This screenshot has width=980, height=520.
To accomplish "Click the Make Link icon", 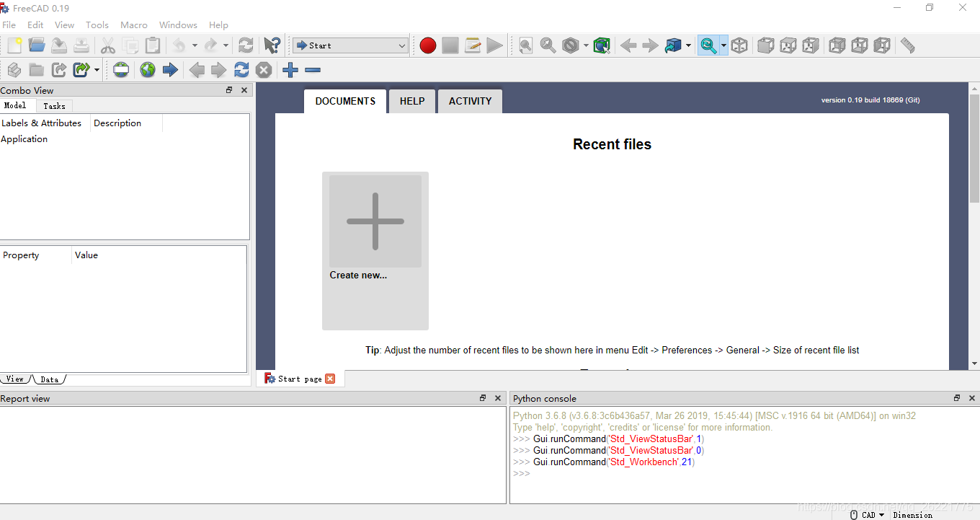I will 59,70.
